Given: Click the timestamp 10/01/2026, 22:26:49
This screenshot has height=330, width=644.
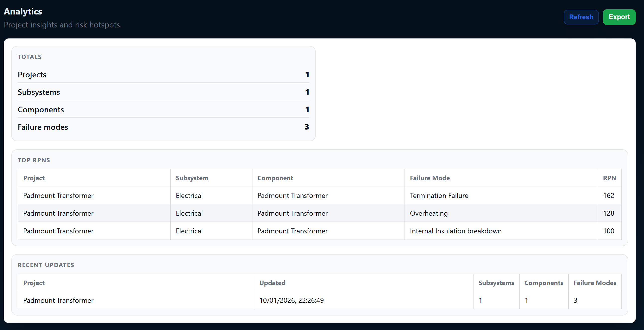Looking at the screenshot, I should [x=292, y=301].
